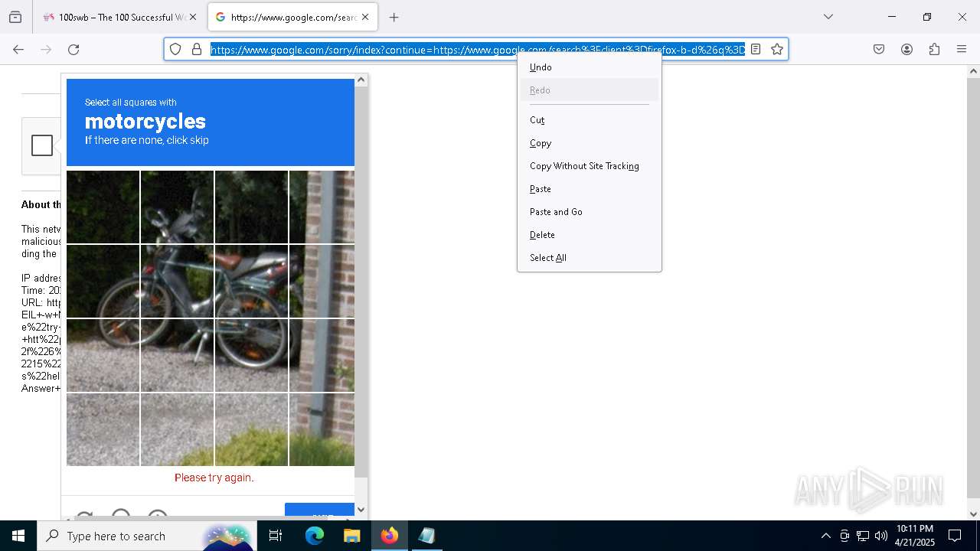
Task: Select the captcha tile showing rear wheel
Action: tap(251, 355)
